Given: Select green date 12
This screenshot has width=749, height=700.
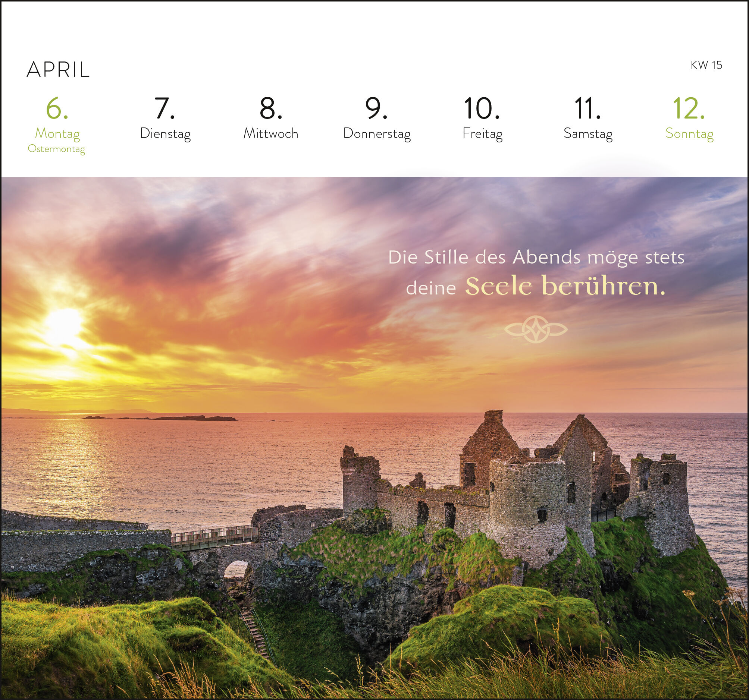Looking at the screenshot, I should [x=689, y=108].
